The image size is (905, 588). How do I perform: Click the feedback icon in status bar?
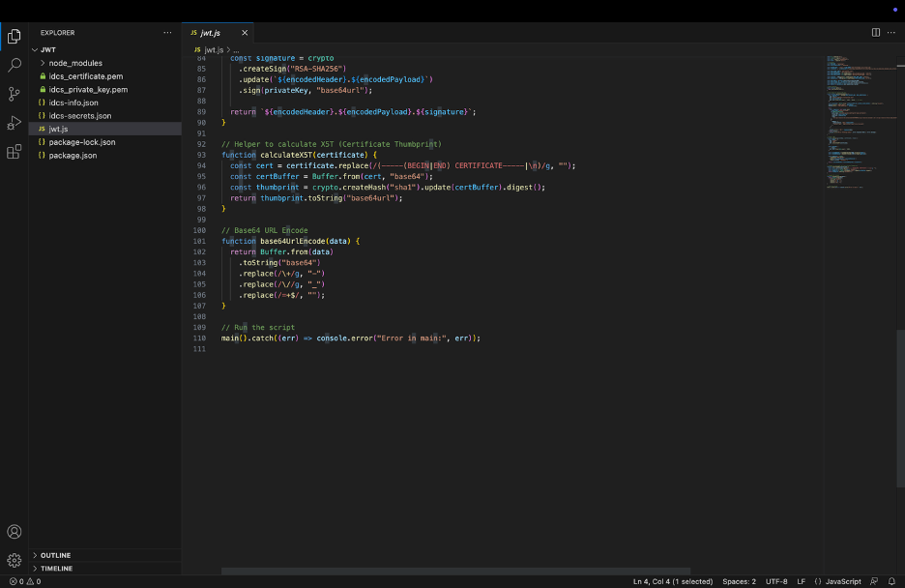pos(874,581)
